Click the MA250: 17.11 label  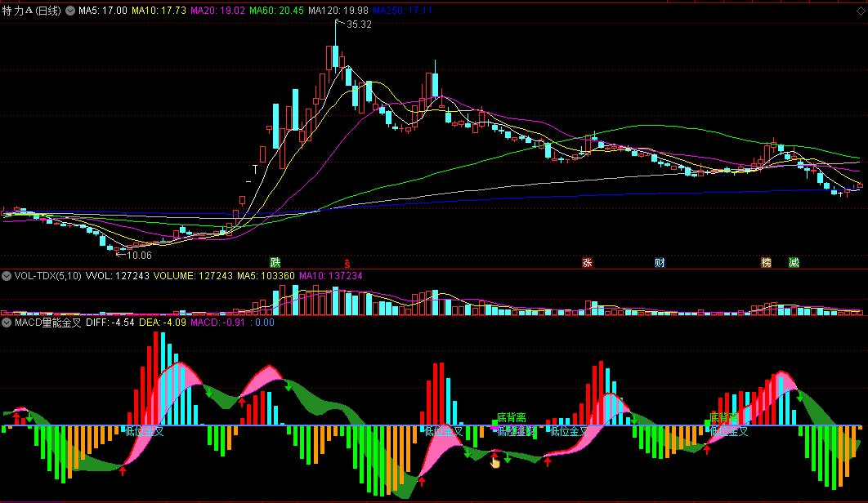click(402, 11)
